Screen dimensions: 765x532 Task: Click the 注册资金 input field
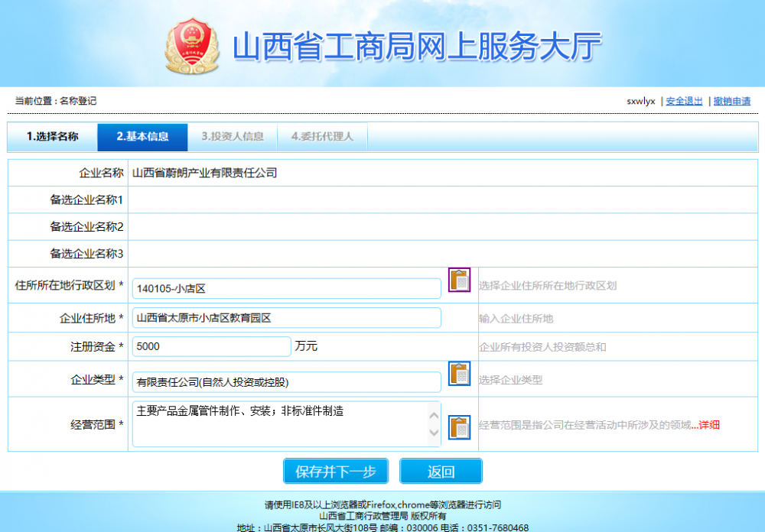[x=211, y=346]
